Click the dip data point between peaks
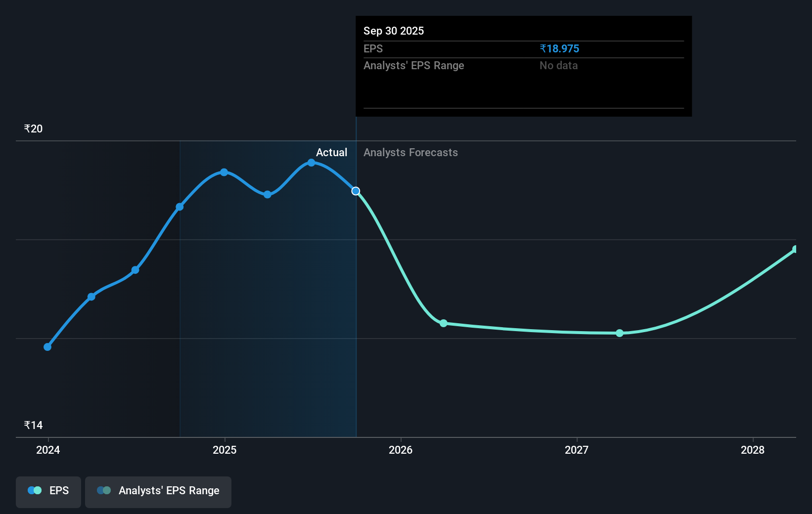The image size is (812, 514). 267,194
